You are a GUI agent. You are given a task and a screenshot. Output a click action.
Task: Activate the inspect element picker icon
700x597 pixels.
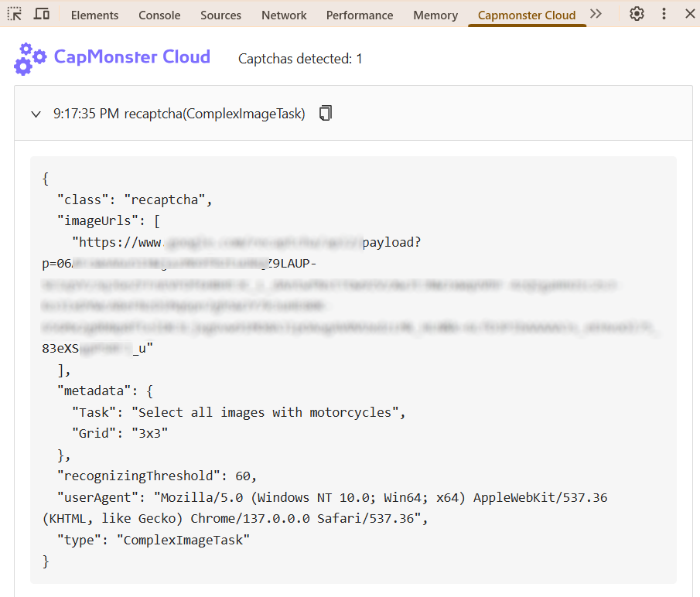pyautogui.click(x=15, y=14)
